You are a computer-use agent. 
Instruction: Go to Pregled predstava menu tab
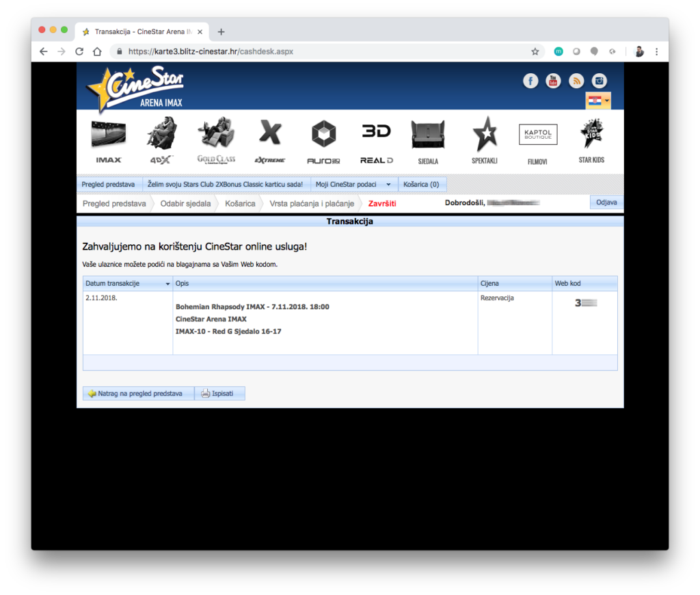coord(108,184)
